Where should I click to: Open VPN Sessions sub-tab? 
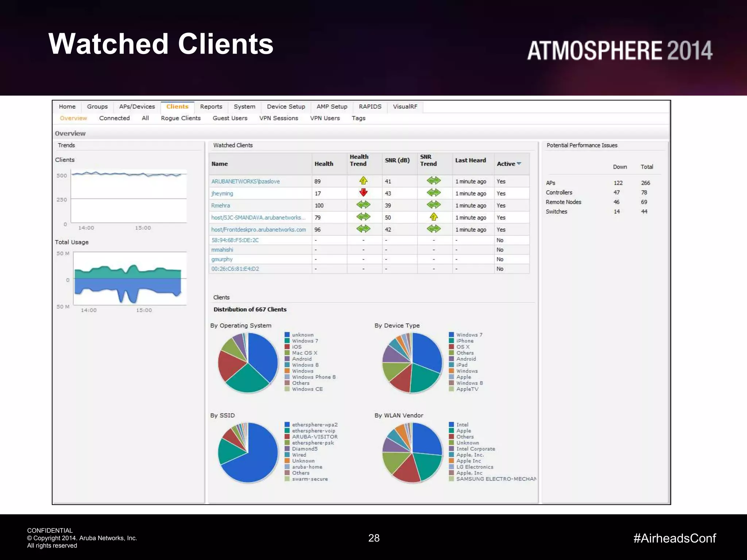click(x=279, y=118)
